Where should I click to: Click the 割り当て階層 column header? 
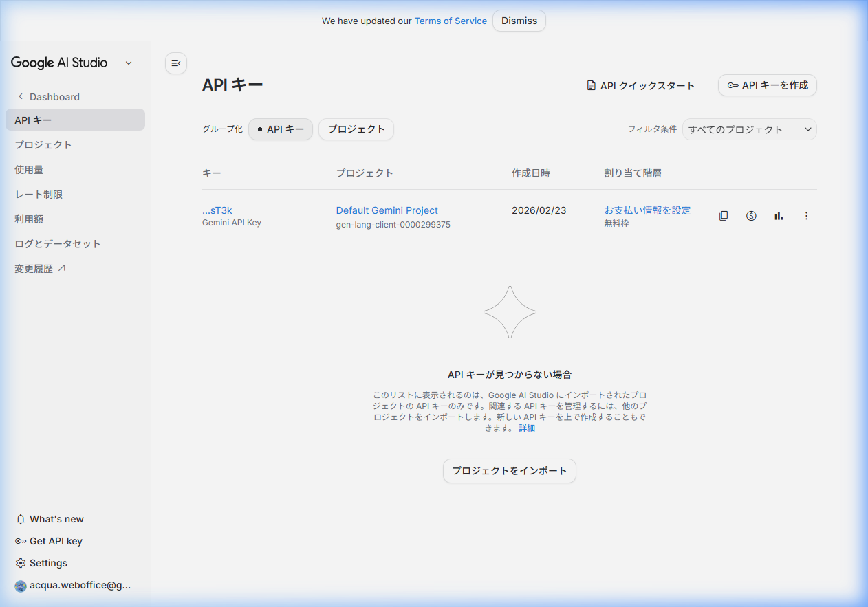[633, 173]
